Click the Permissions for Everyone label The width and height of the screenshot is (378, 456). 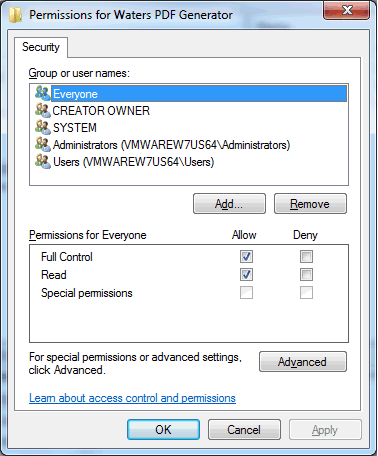(88, 235)
